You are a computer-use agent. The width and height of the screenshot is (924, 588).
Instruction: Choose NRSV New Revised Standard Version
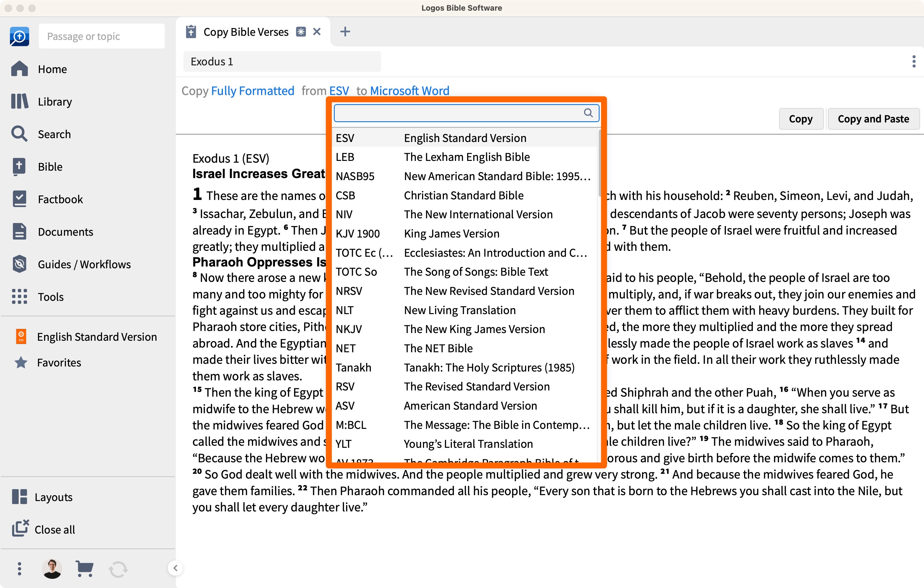pos(465,291)
